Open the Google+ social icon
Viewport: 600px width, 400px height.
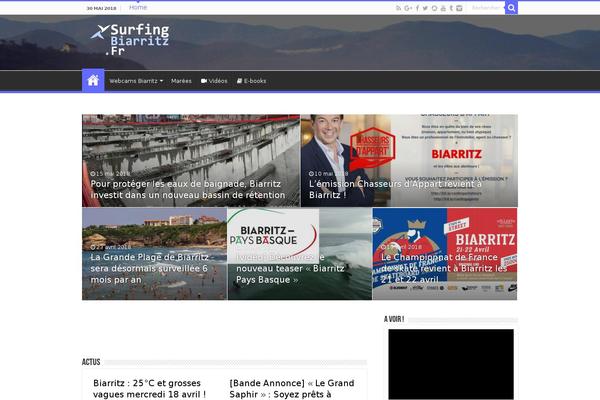point(408,8)
